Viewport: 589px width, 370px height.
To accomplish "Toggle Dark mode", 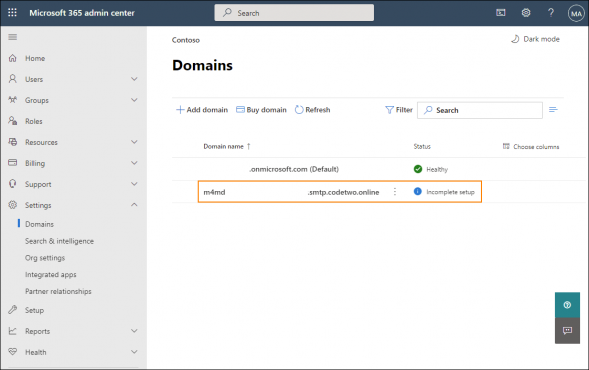I will pos(535,39).
